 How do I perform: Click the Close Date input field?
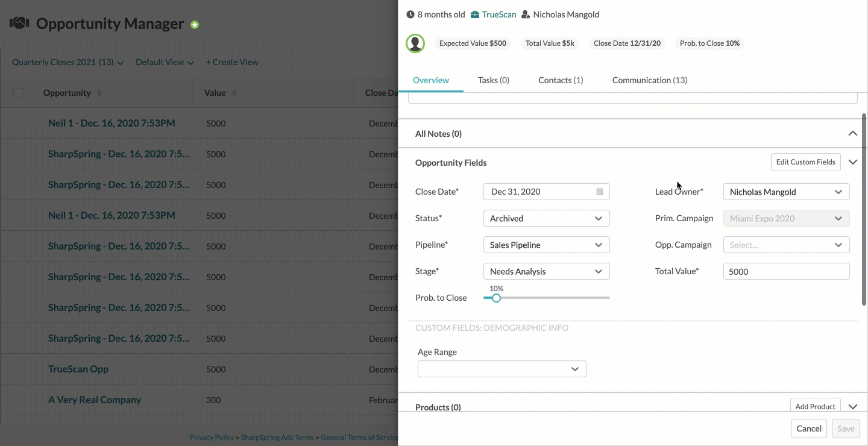547,192
